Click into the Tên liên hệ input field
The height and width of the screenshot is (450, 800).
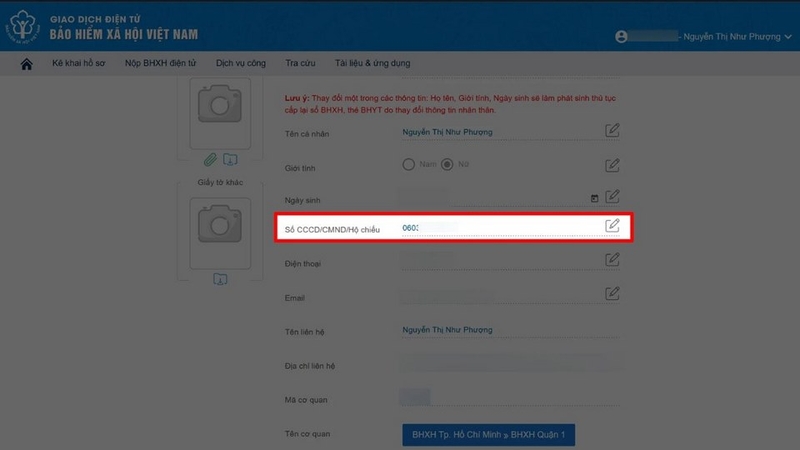[510, 330]
